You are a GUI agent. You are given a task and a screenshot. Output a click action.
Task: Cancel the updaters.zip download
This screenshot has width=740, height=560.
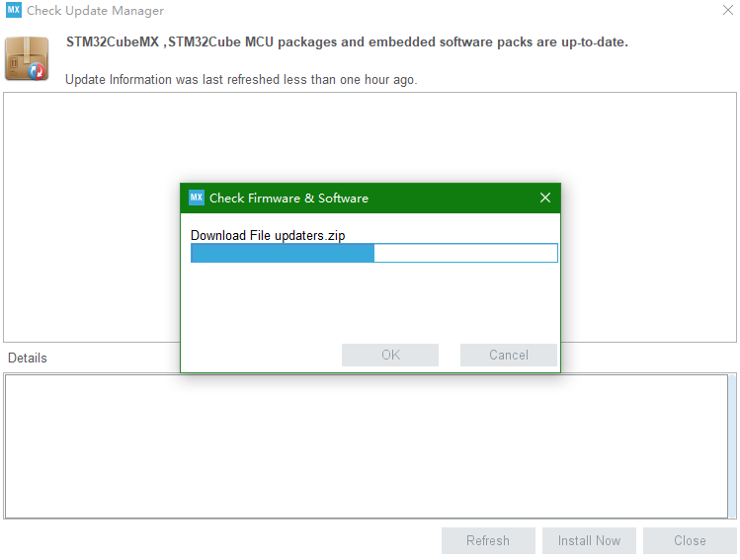(x=508, y=355)
